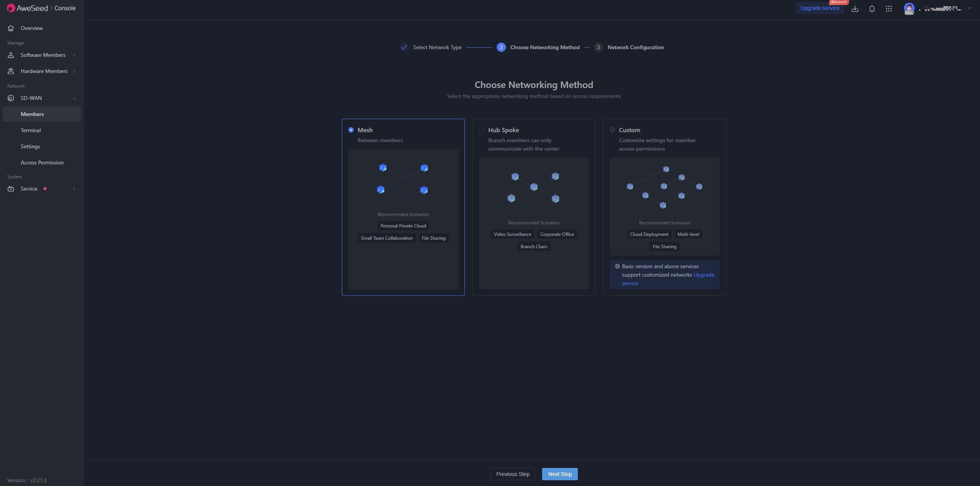Select the Hub Spoke radio button
980x486 pixels.
481,130
